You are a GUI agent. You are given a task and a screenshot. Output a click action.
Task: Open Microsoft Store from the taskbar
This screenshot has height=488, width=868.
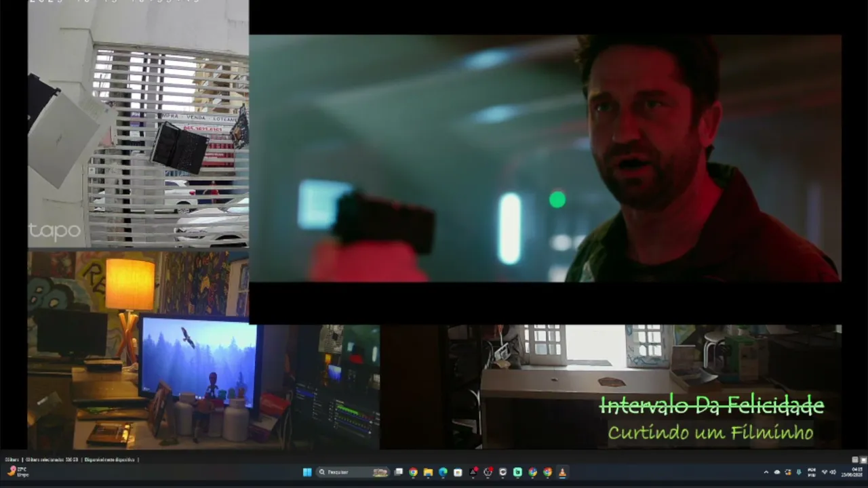click(458, 472)
